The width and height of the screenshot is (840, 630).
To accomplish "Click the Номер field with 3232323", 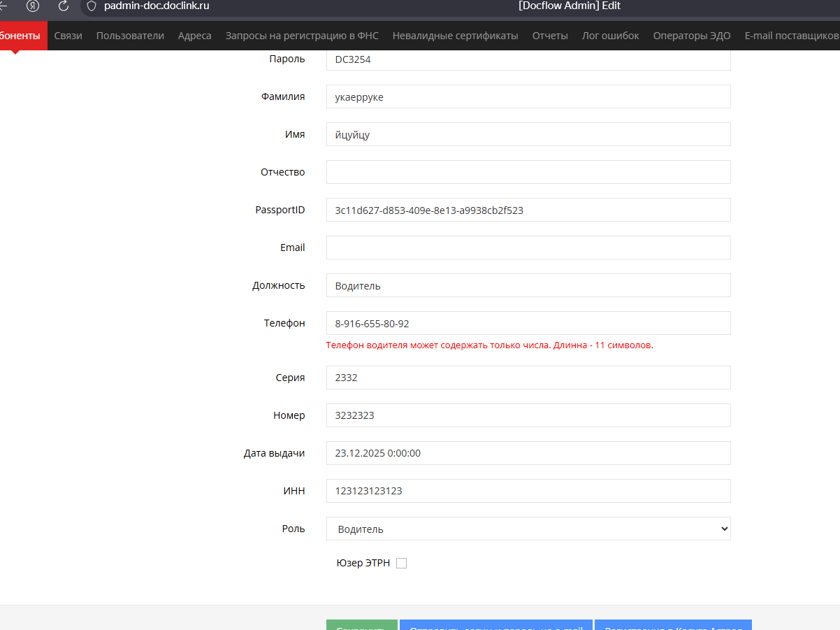I will tap(528, 415).
